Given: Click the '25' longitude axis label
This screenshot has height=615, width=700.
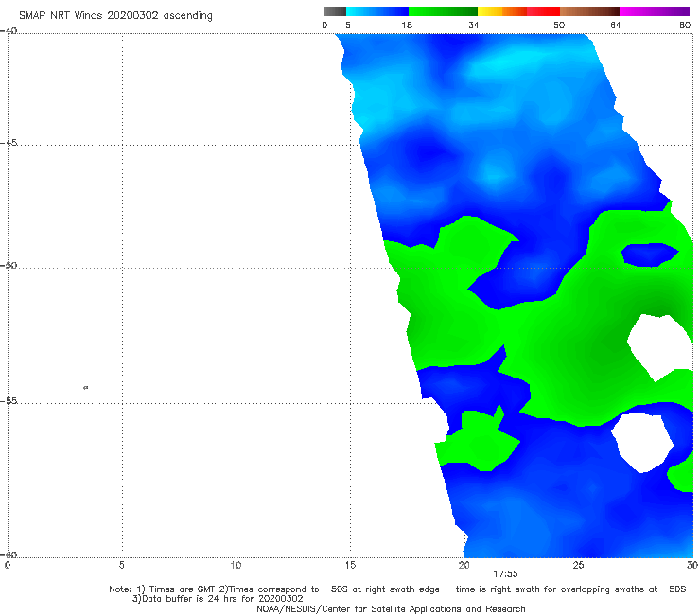Looking at the screenshot, I should pyautogui.click(x=578, y=566).
